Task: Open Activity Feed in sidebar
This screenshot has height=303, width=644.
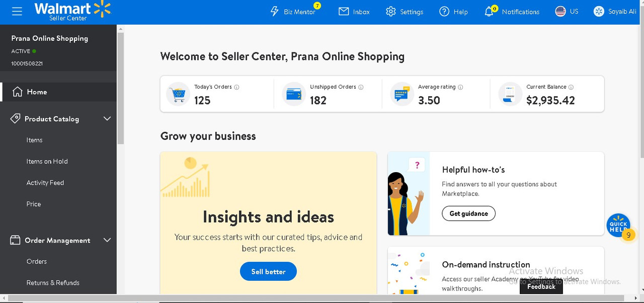Action: (45, 183)
